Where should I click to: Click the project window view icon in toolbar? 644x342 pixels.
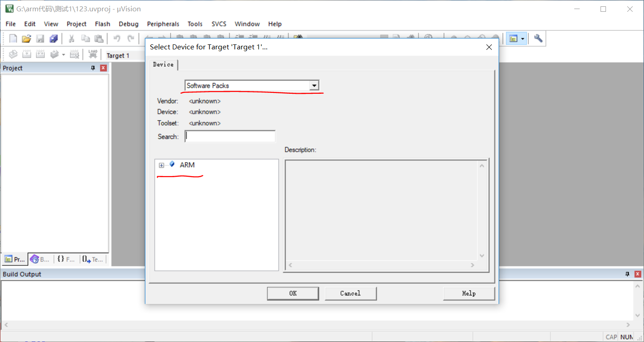pos(513,39)
